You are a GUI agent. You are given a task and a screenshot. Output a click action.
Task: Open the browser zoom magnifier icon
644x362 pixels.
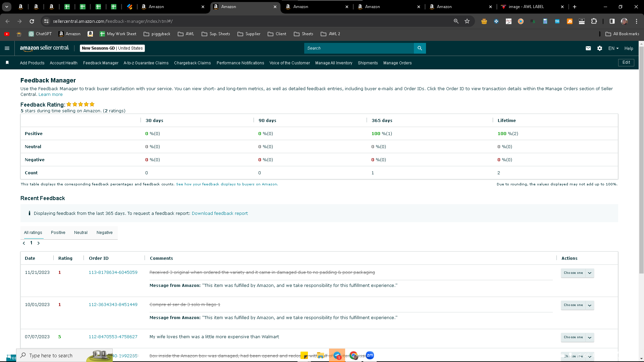point(456,21)
